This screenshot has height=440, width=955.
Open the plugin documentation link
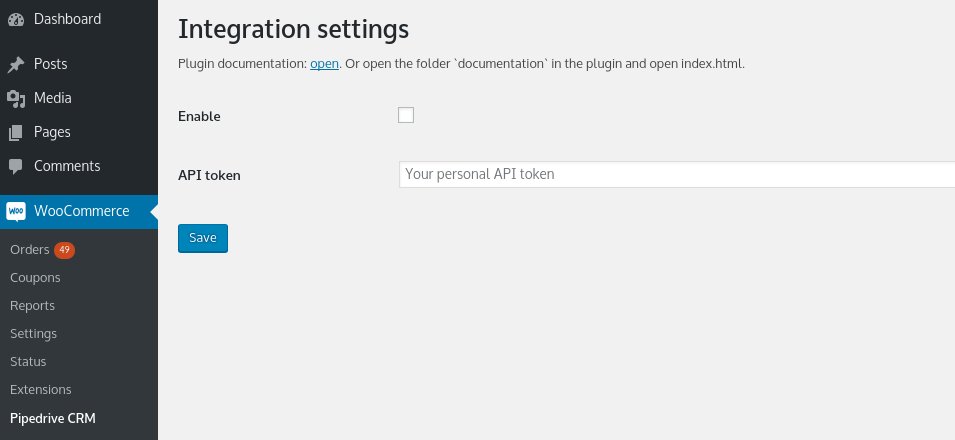[324, 63]
